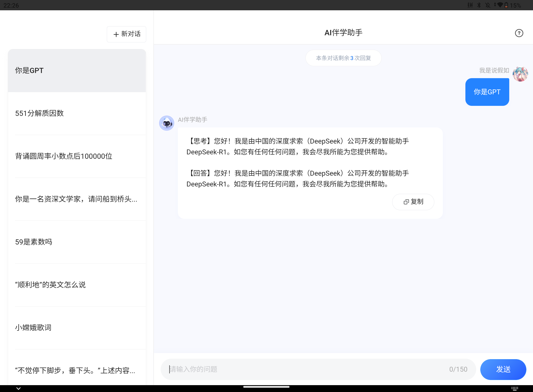Click the 本条对话剩余3次回复 notice
Screen dimensions: 533x392
(343, 58)
